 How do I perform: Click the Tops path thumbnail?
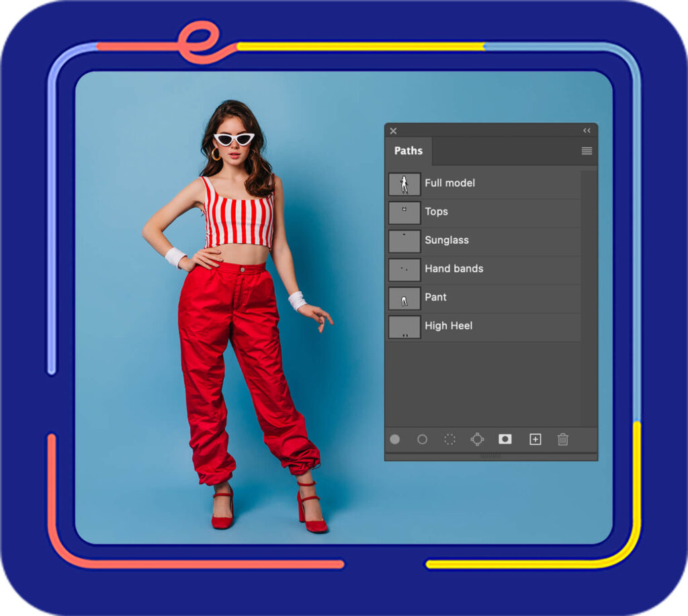click(404, 212)
